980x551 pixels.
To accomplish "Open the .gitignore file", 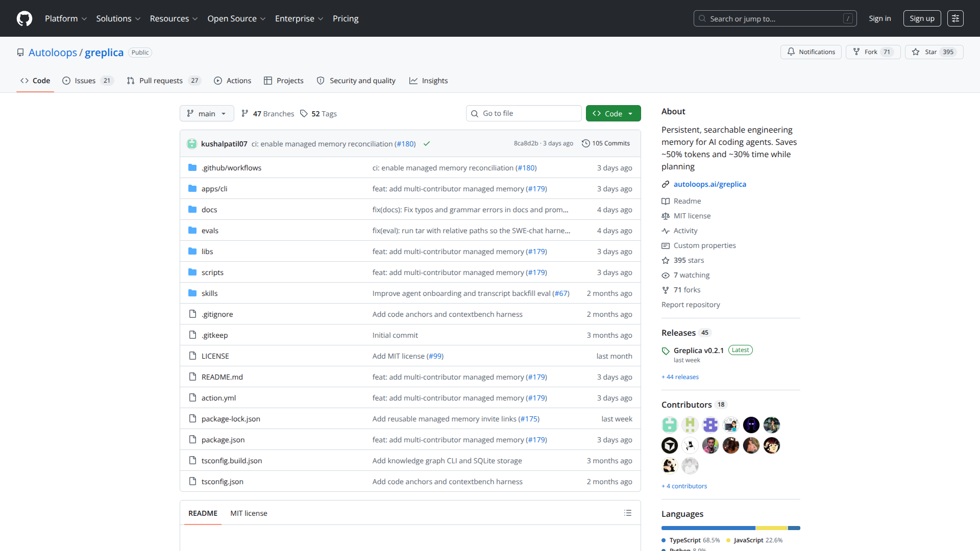I will (217, 314).
